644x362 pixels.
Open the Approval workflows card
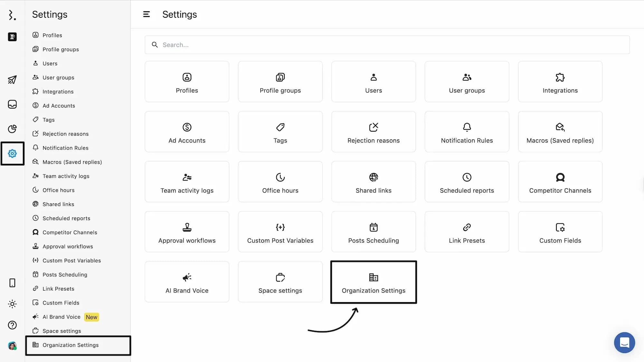pos(187,232)
